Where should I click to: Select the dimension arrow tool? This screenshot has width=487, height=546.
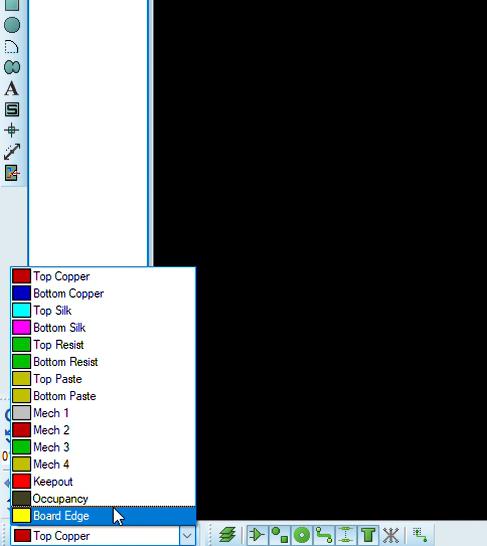click(12, 152)
